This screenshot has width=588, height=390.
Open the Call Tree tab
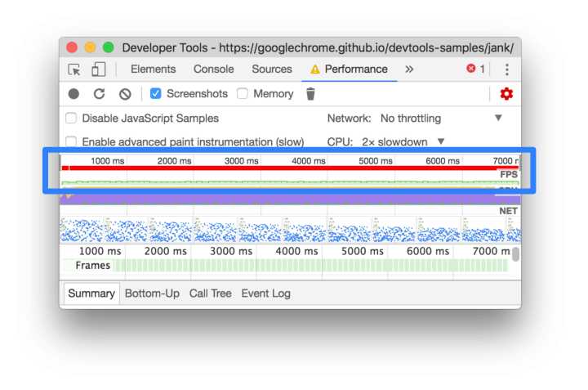click(211, 294)
